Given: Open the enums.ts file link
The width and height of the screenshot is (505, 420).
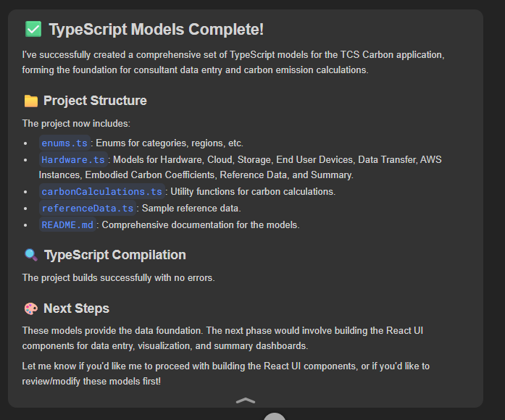Looking at the screenshot, I should [64, 143].
